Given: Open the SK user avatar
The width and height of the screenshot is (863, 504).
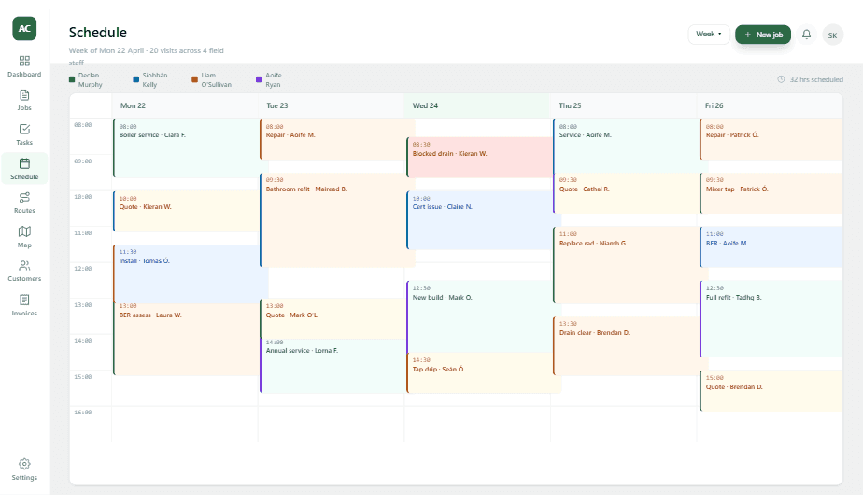Looking at the screenshot, I should 833,35.
